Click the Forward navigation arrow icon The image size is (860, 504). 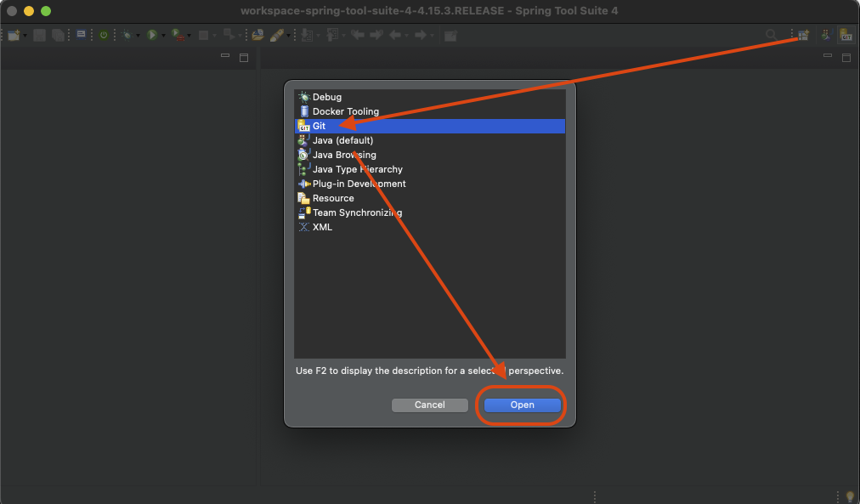click(x=421, y=35)
